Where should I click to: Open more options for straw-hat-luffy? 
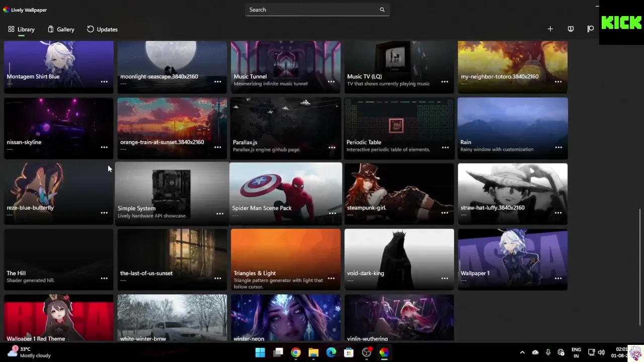coord(558,213)
